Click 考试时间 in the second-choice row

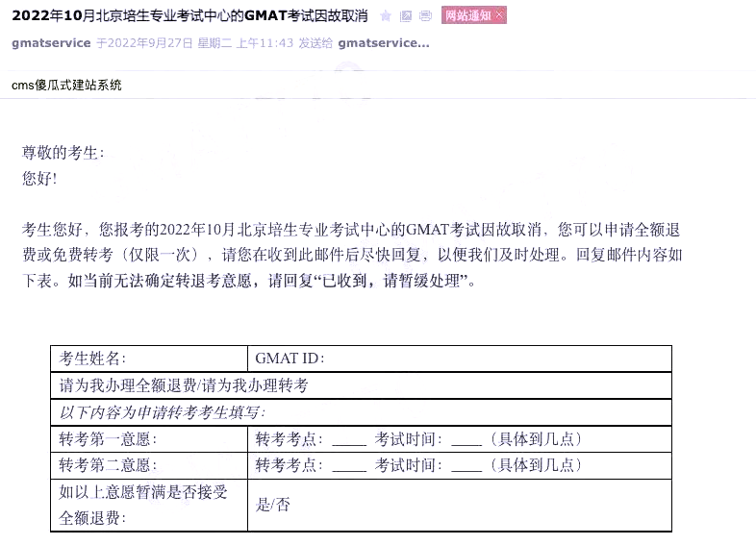(x=408, y=465)
